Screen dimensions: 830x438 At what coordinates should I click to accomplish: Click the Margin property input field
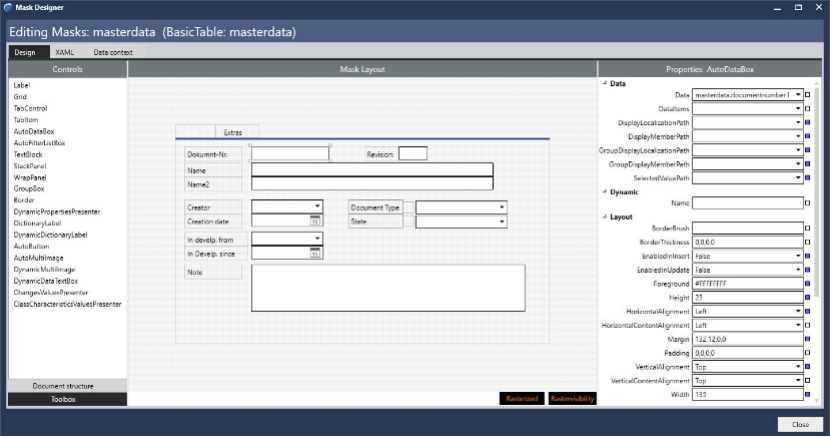747,339
